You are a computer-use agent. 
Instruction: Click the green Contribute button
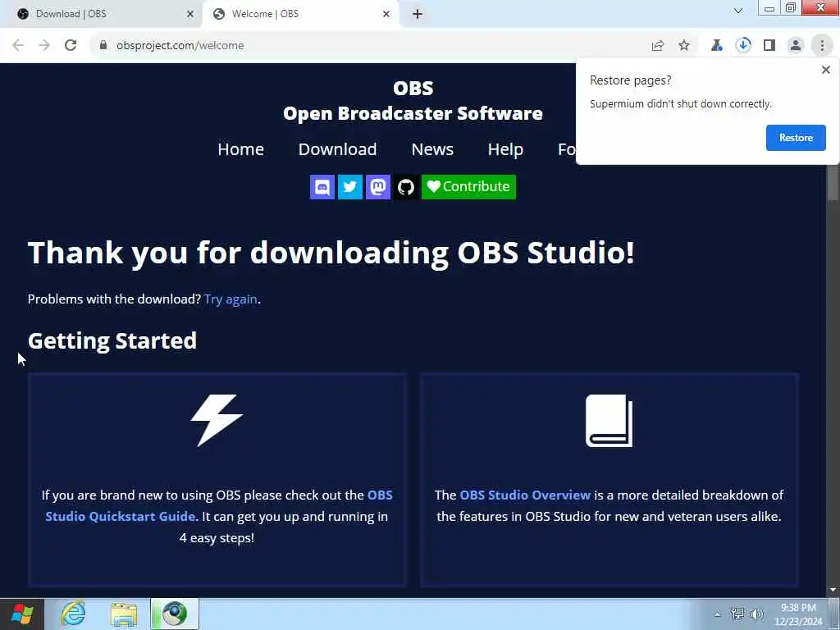coord(468,187)
